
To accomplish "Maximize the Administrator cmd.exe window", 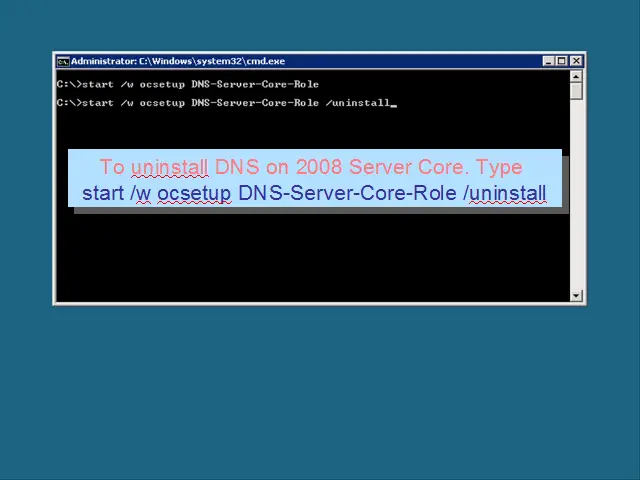I will pyautogui.click(x=562, y=61).
